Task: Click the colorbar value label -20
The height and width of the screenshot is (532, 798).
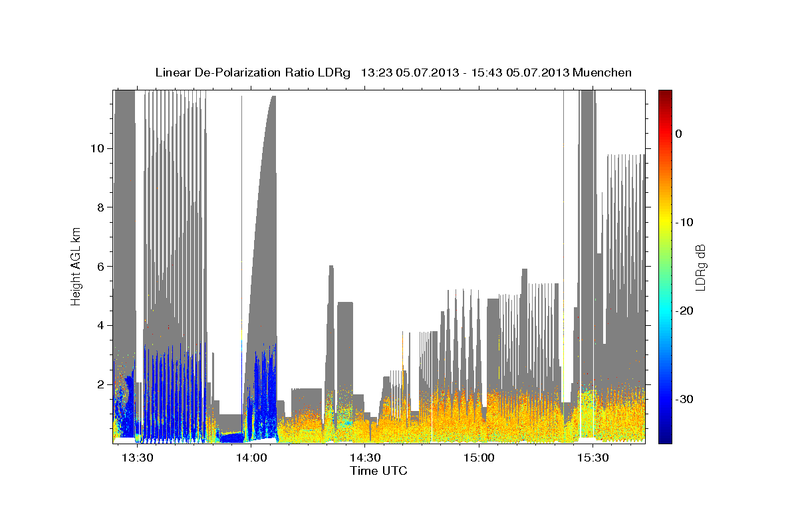Action: (x=685, y=311)
